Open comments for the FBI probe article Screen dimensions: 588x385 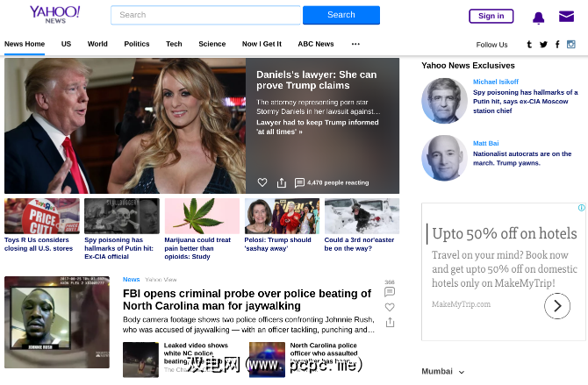pos(390,291)
